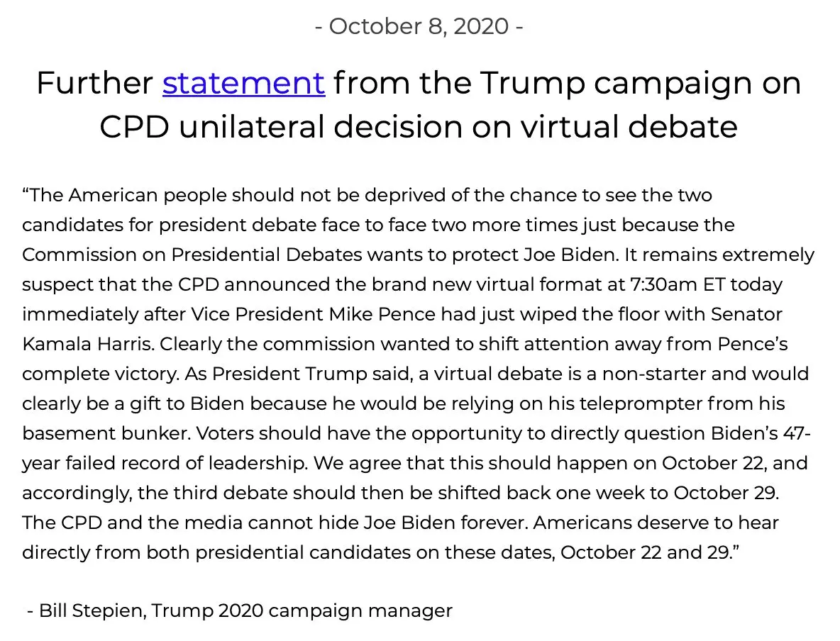Click the word "Further" in the heading
This screenshot has height=641, width=840.
[94, 83]
